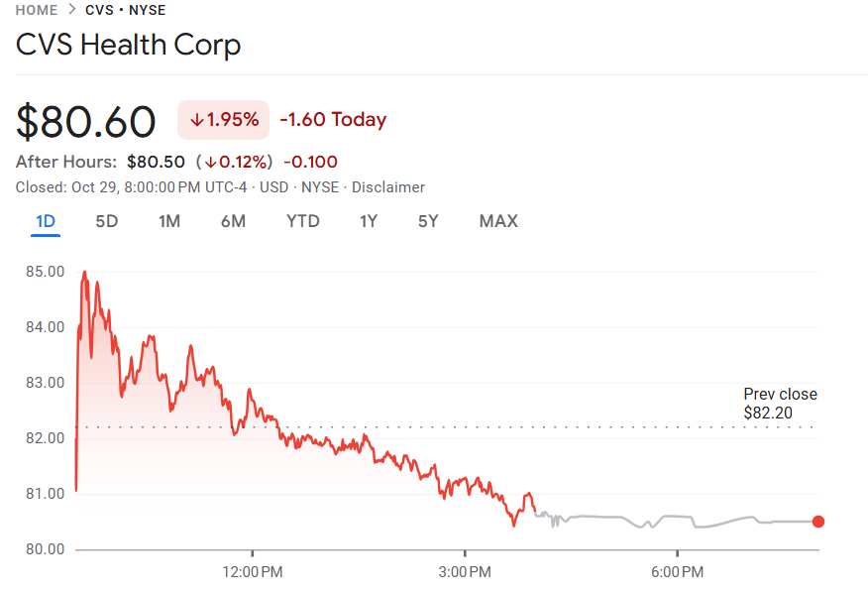Select the 6M range tab
This screenshot has height=592, width=868.
233,221
